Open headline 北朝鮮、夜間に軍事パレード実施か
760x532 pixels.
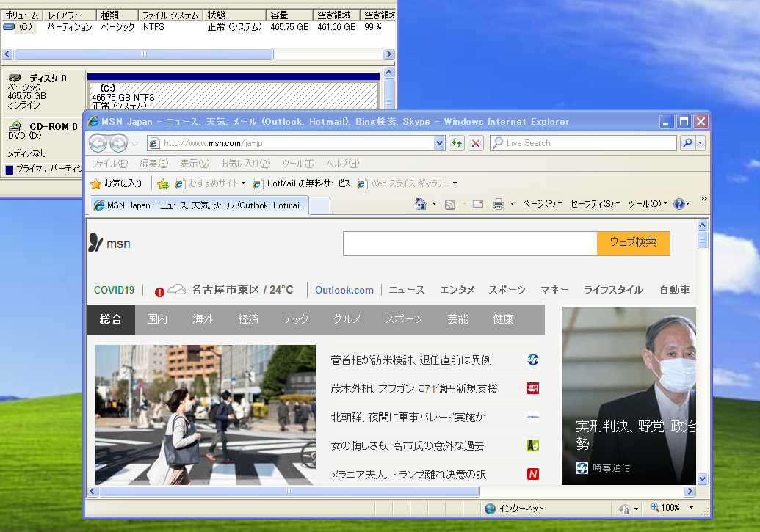click(x=408, y=418)
